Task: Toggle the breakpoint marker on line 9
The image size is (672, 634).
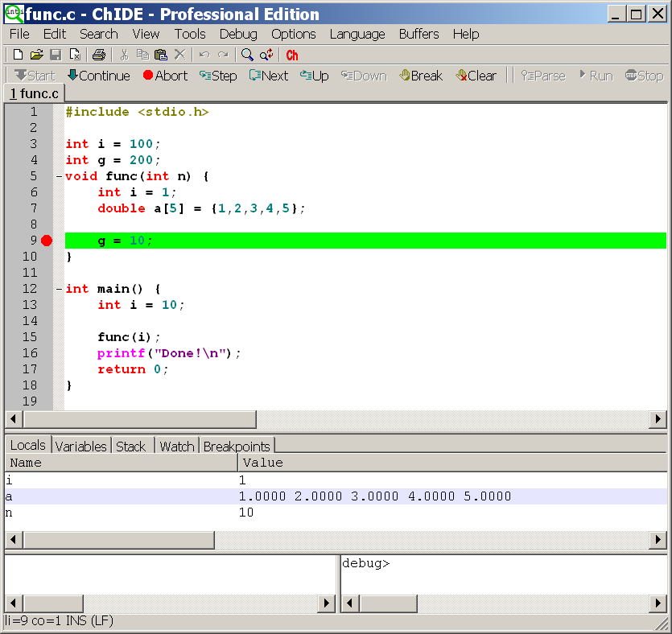Action: (47, 240)
